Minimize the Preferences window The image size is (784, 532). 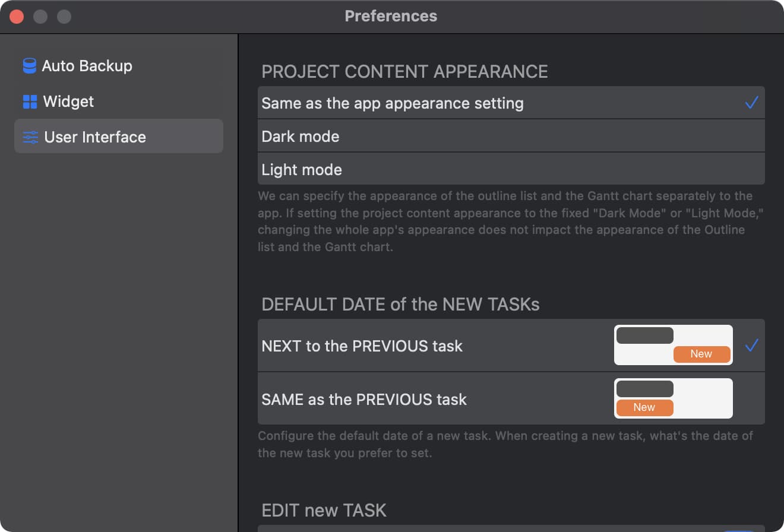(x=40, y=17)
